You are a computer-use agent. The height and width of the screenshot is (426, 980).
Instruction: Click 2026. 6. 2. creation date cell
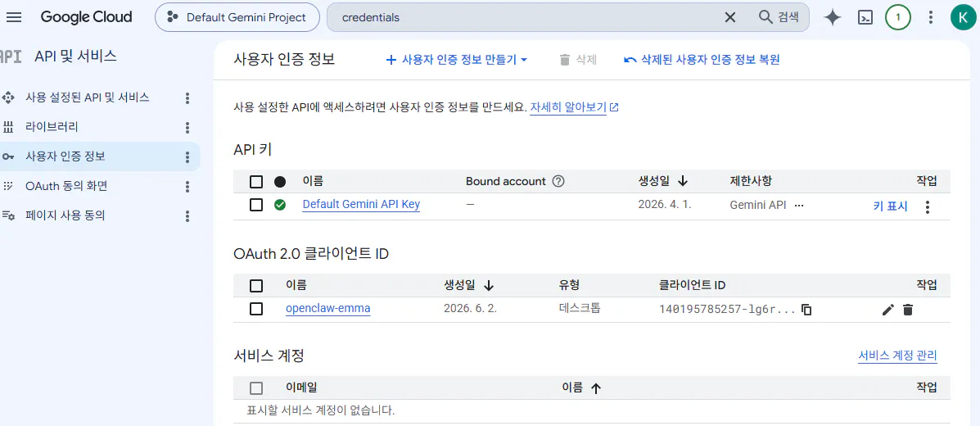click(x=470, y=308)
